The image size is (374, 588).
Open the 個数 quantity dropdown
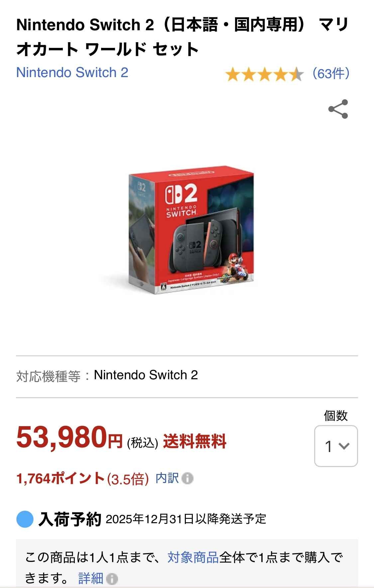336,446
